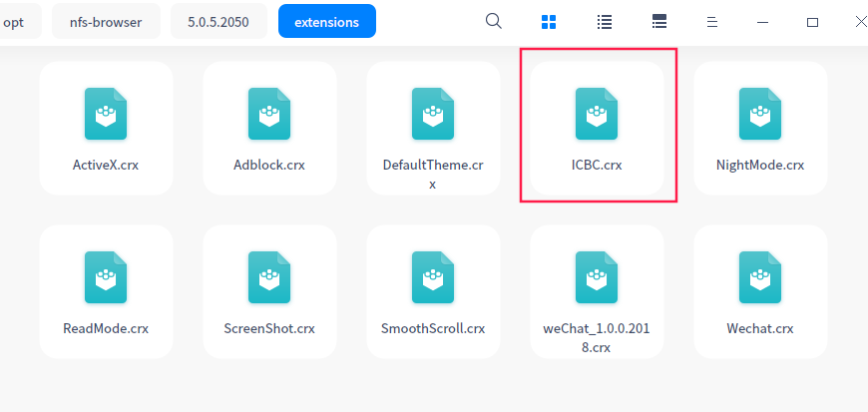868x412 pixels.
Task: Select the SmoothScroll.crx file icon
Action: [x=433, y=277]
